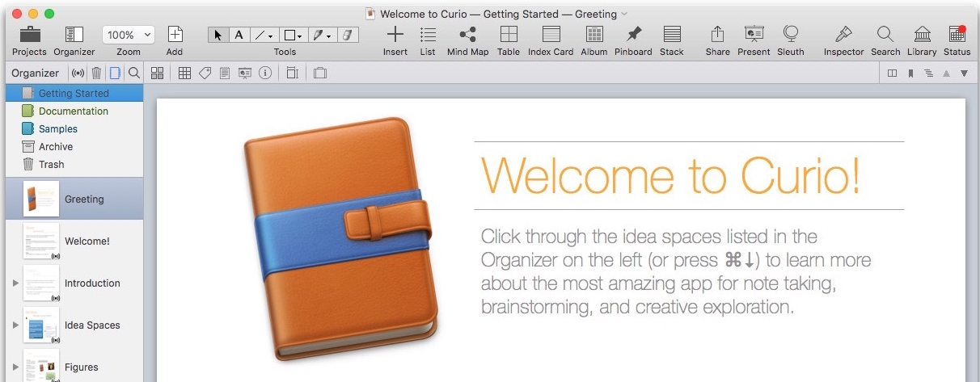Click the notes page icon in secondary bar

click(x=224, y=73)
